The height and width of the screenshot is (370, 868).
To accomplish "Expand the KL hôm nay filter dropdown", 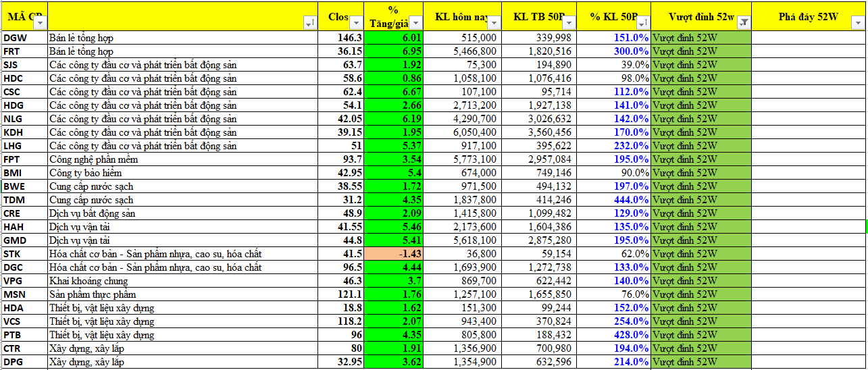I will pos(494,23).
